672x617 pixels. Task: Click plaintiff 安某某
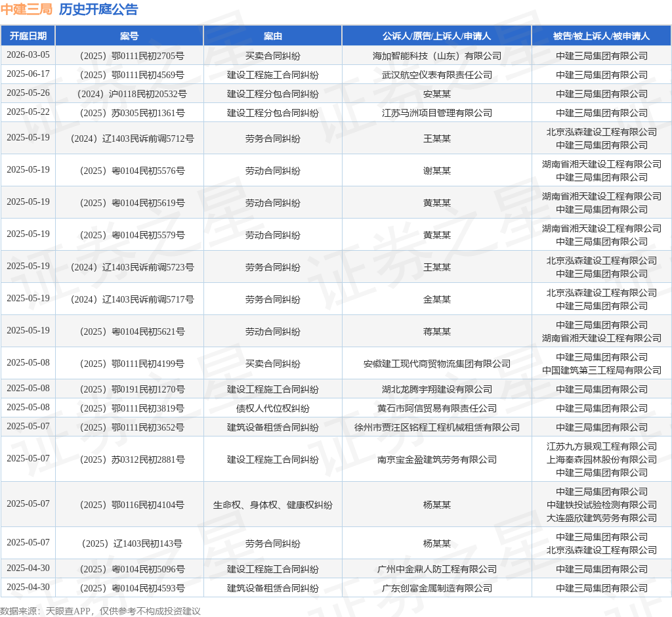click(x=436, y=93)
